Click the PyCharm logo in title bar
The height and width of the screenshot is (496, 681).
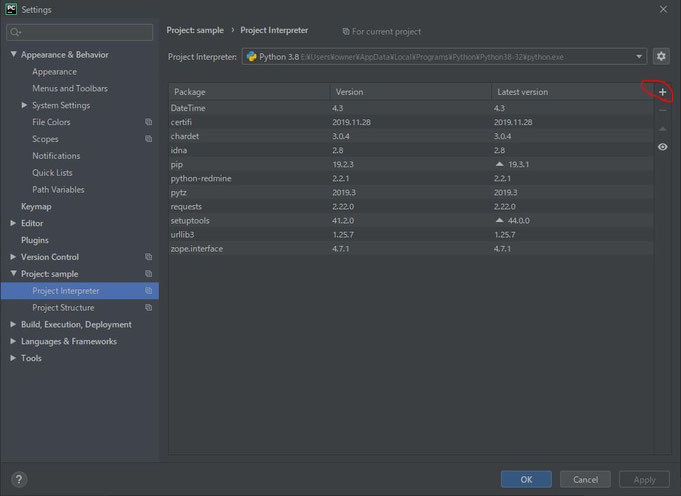click(11, 9)
